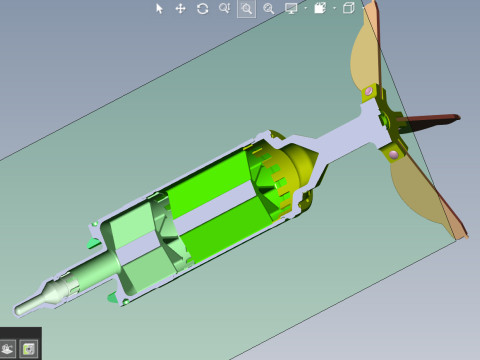The width and height of the screenshot is (480, 360).
Task: Expand the display style dropdown arrow
Action: 305,8
